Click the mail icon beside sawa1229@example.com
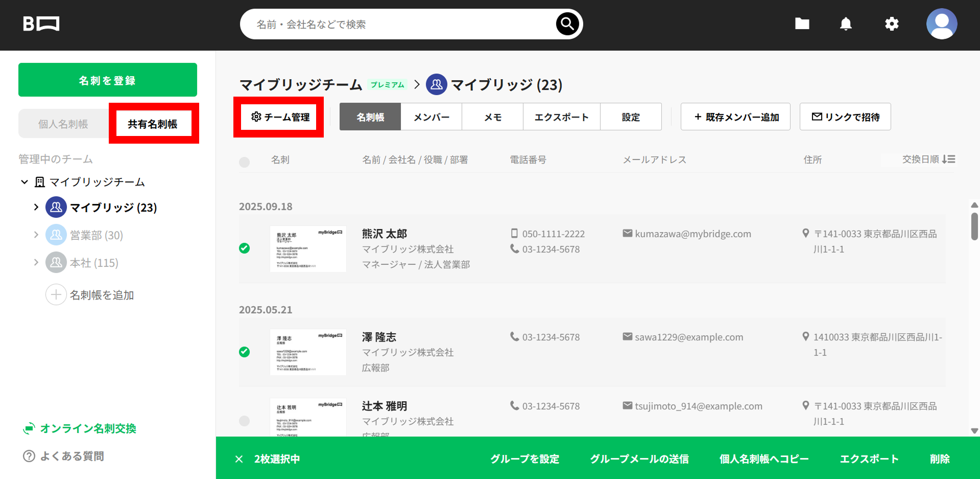The width and height of the screenshot is (980, 479). point(628,336)
